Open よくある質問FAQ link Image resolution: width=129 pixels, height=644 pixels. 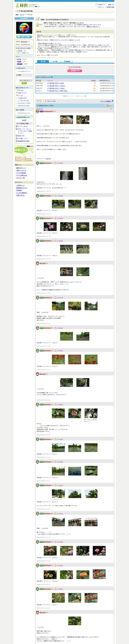pos(22,193)
